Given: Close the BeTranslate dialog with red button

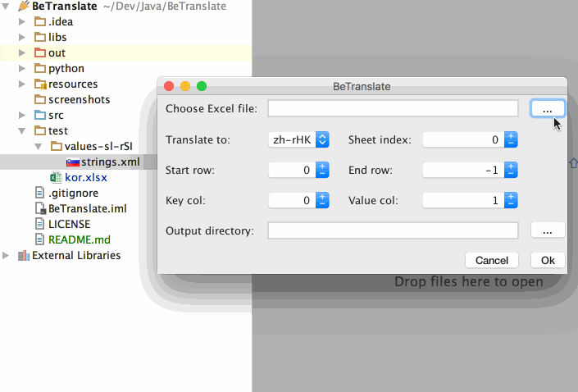Looking at the screenshot, I should (x=169, y=86).
